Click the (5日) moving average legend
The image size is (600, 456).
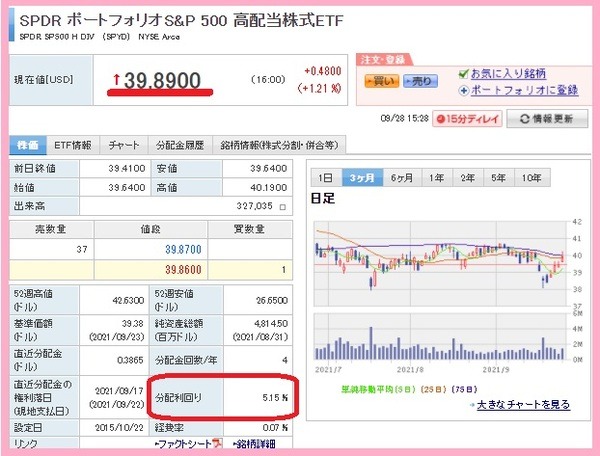[406, 389]
